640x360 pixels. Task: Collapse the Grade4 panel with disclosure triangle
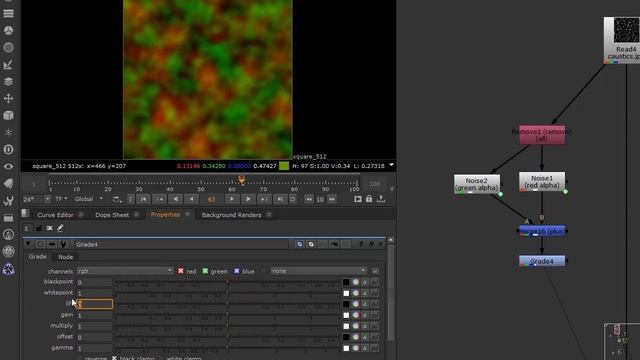point(28,244)
